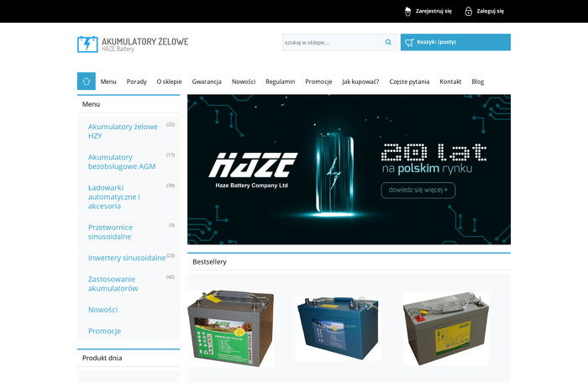Open the O sklepie navigation item
This screenshot has height=383, width=588.
click(169, 81)
